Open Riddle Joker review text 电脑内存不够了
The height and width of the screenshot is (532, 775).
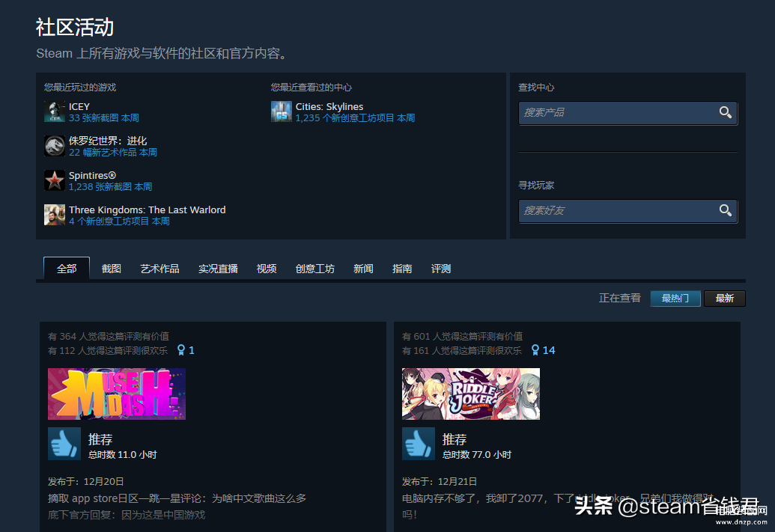[x=558, y=506]
